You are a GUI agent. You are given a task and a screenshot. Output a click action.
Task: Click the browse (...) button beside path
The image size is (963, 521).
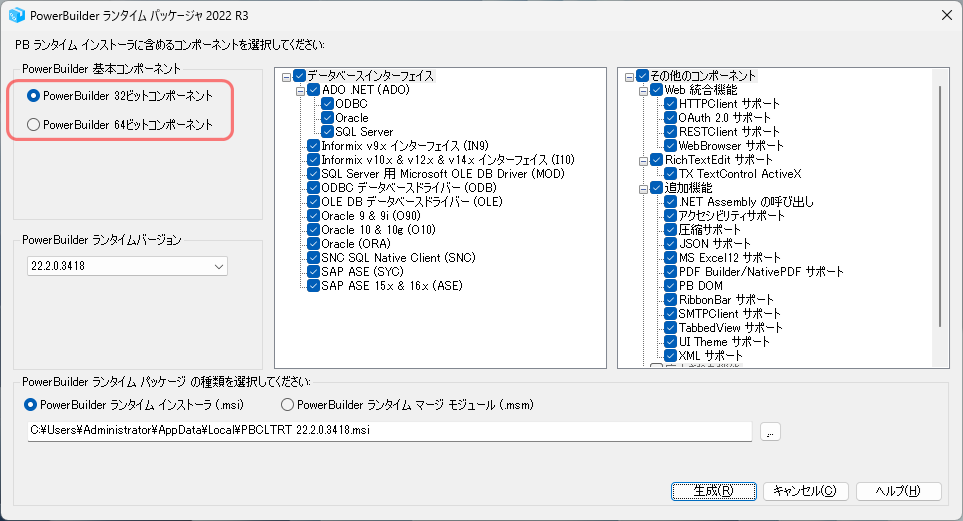pos(769,431)
